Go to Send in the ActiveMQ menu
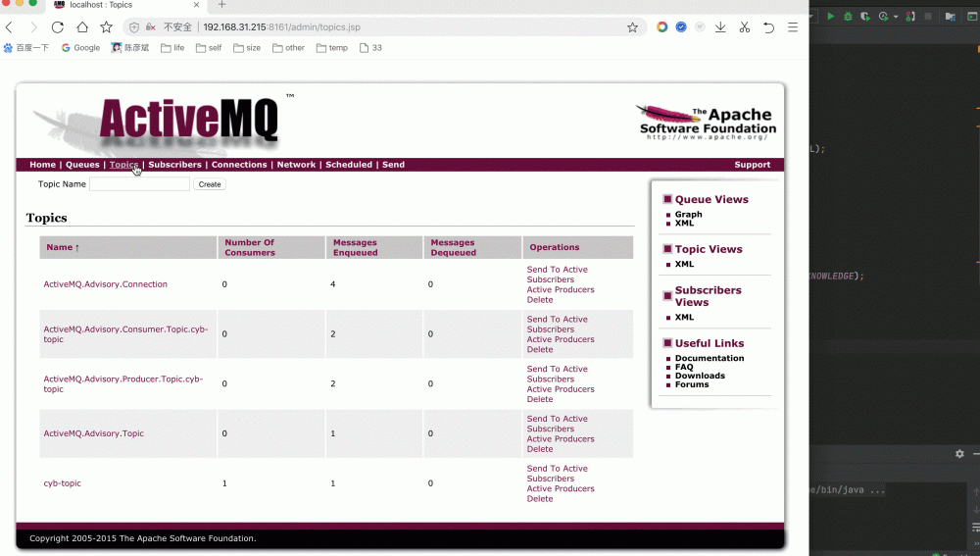 (x=393, y=165)
